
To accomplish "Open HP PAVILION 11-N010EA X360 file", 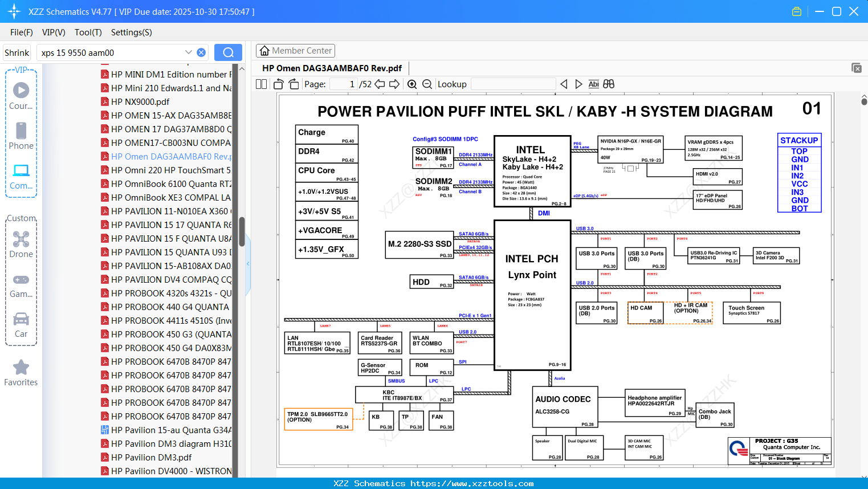I will (166, 211).
